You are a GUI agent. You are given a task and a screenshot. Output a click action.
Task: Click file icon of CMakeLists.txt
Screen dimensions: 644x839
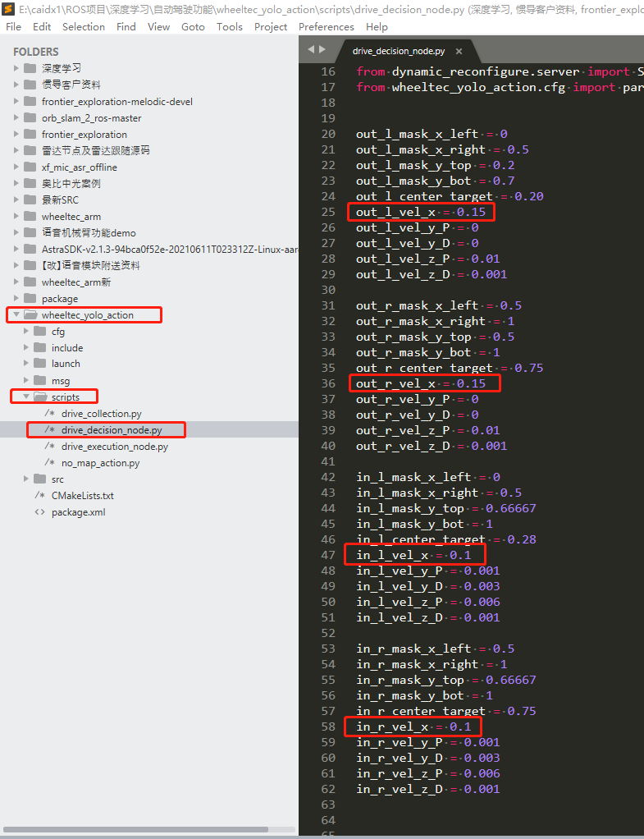pos(39,495)
